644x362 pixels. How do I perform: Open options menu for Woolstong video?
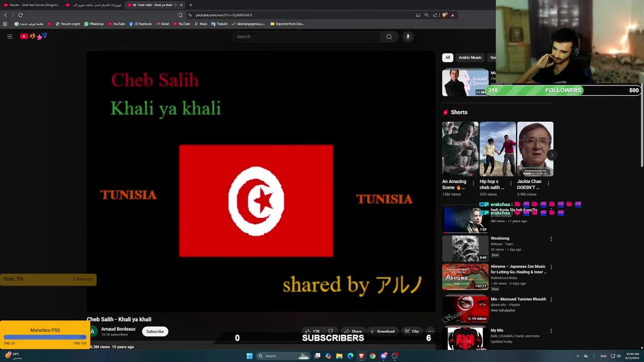coord(551,239)
